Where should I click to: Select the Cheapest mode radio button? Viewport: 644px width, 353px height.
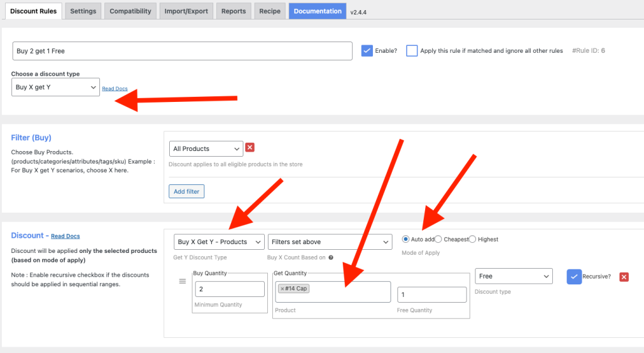click(x=438, y=239)
